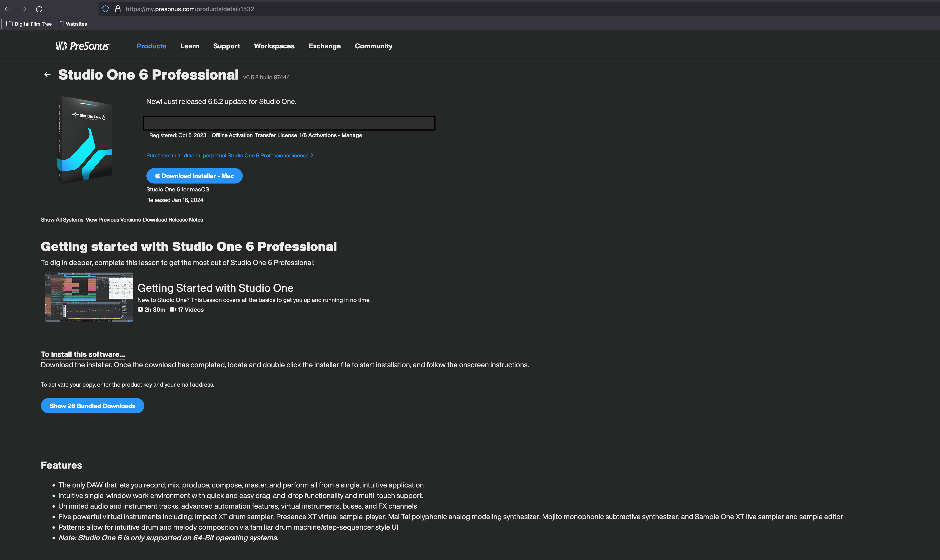Click 'Studio One 6 for macOS' text

click(x=178, y=189)
